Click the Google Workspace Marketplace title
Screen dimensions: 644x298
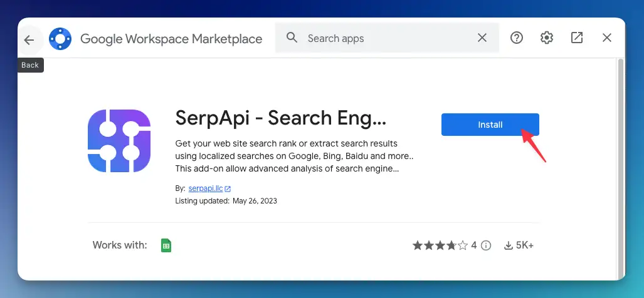171,39
